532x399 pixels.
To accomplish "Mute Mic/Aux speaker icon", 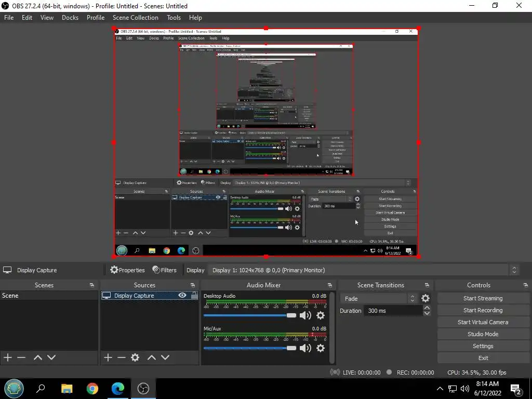I will tap(305, 348).
